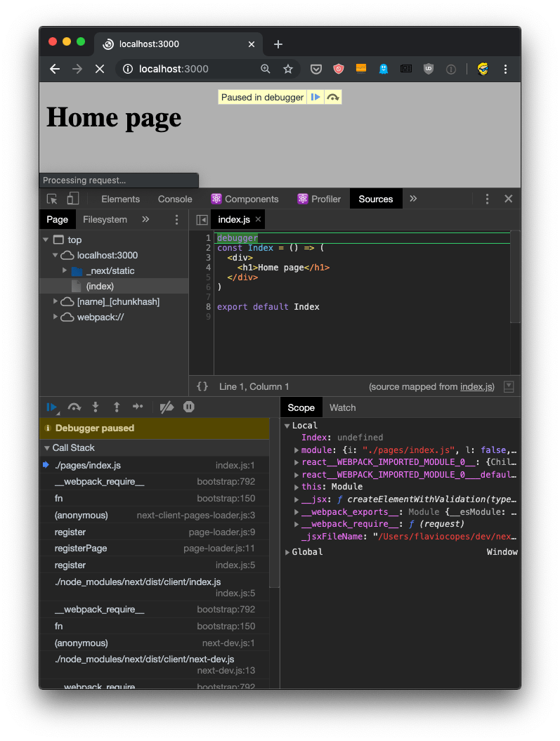The height and width of the screenshot is (741, 560).
Task: Click the step over next function icon
Action: [x=74, y=407]
